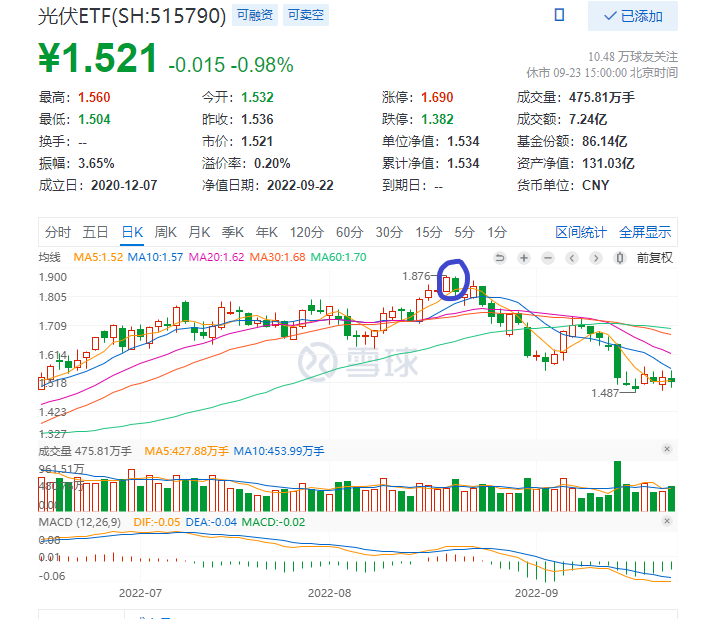Click the 跌停 1.382 limit-down value

pyautogui.click(x=437, y=119)
